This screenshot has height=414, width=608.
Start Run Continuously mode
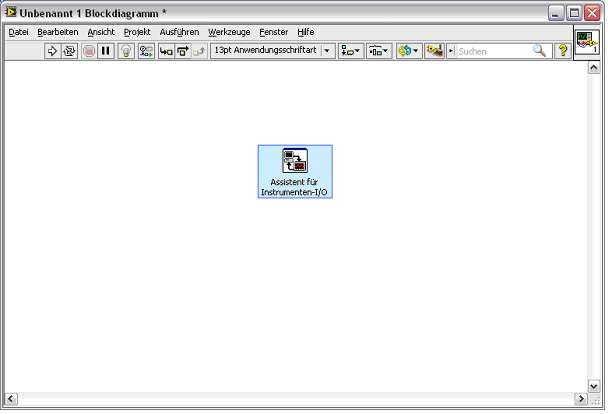pos(69,51)
